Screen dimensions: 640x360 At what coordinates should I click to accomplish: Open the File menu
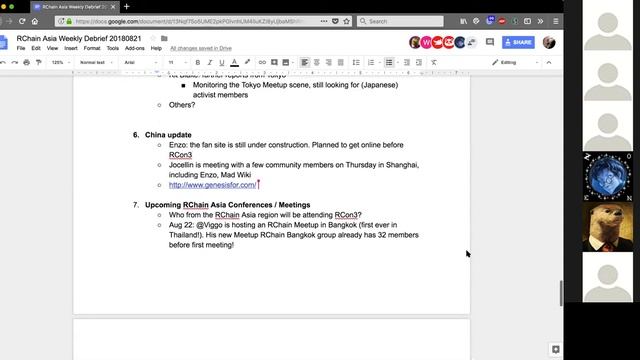pyautogui.click(x=21, y=48)
